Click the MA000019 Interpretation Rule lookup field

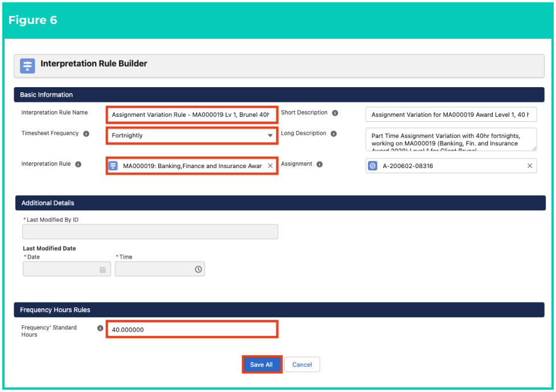tap(192, 166)
